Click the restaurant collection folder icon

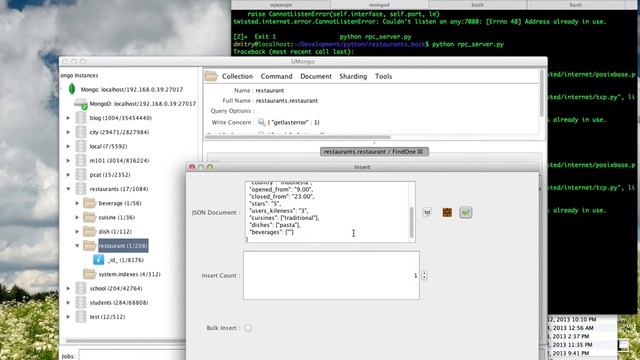pos(89,245)
